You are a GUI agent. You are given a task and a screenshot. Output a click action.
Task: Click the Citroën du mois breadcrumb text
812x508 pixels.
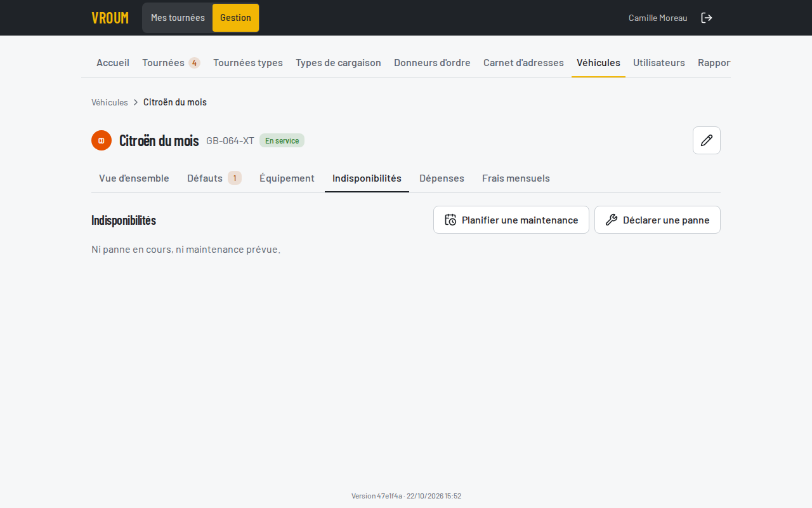(x=175, y=102)
